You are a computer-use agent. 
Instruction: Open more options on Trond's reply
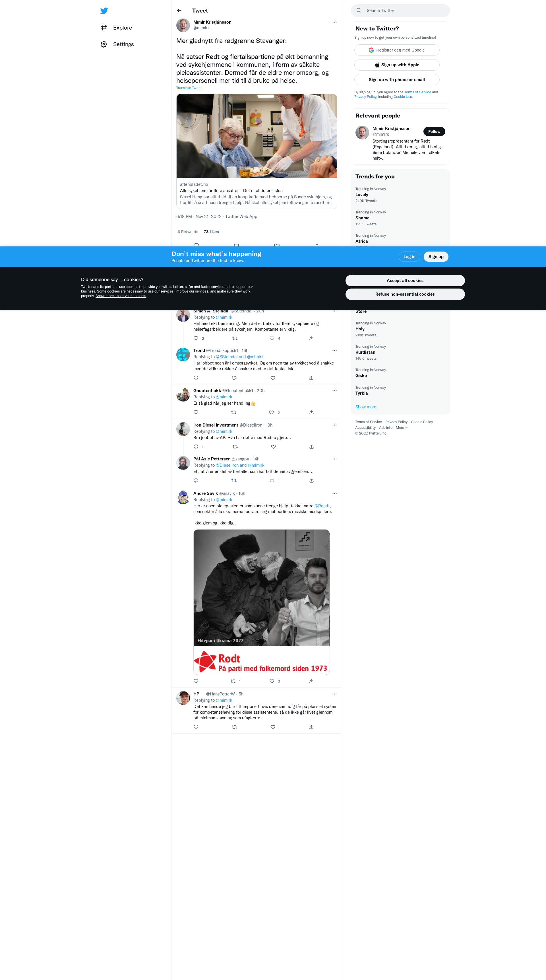334,350
